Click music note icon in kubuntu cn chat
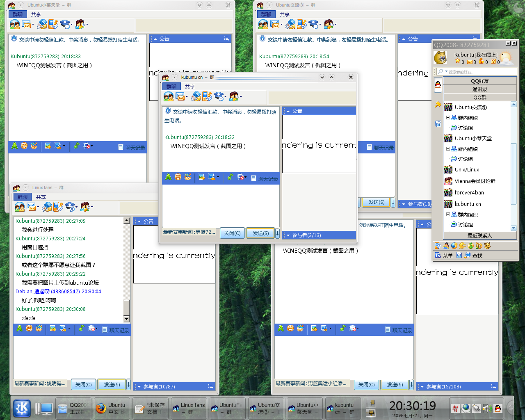Screen dimensions: 525x420 [230, 177]
